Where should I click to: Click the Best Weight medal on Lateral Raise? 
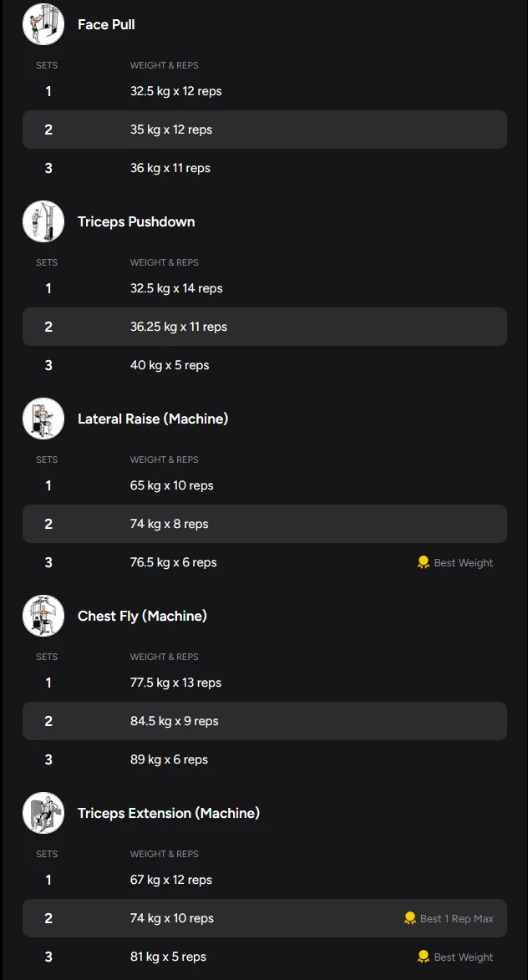(424, 562)
